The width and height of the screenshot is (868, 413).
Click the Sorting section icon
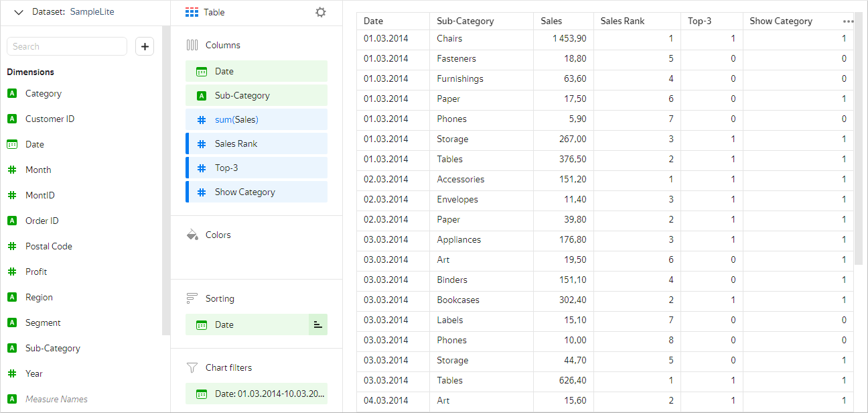(x=192, y=298)
